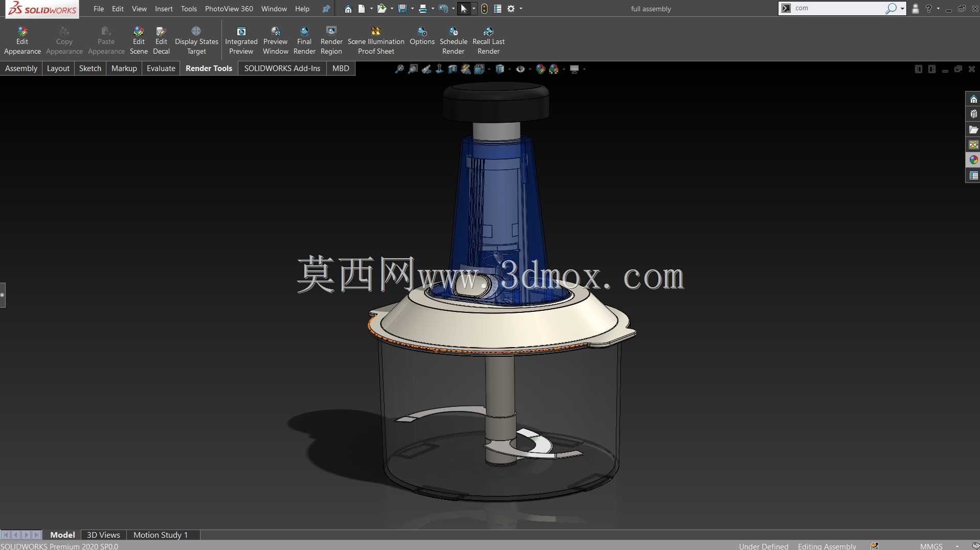Open the Motion Study 1 tab

pyautogui.click(x=161, y=535)
